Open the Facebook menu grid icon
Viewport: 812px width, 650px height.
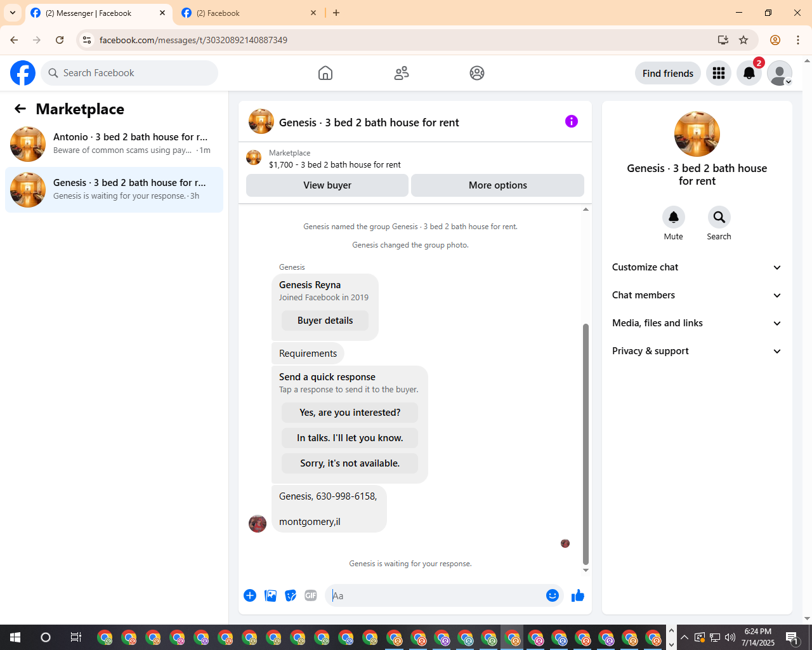click(719, 73)
